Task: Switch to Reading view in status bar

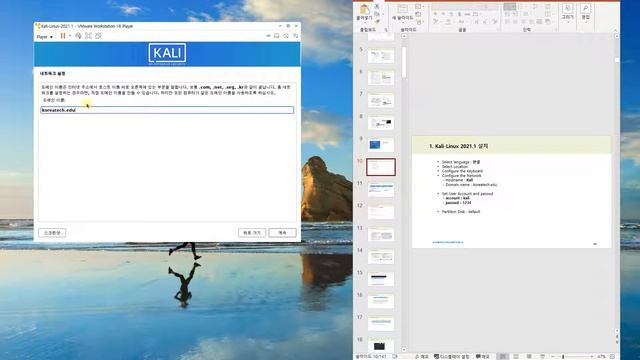Action: pyautogui.click(x=529, y=356)
